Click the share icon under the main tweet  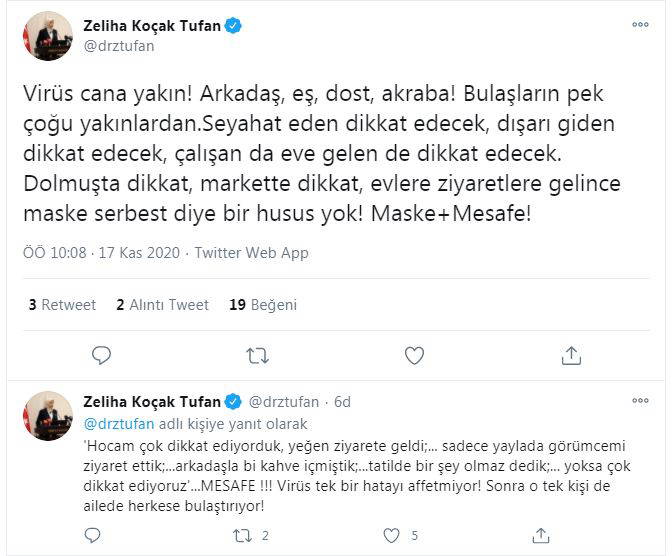click(x=571, y=354)
